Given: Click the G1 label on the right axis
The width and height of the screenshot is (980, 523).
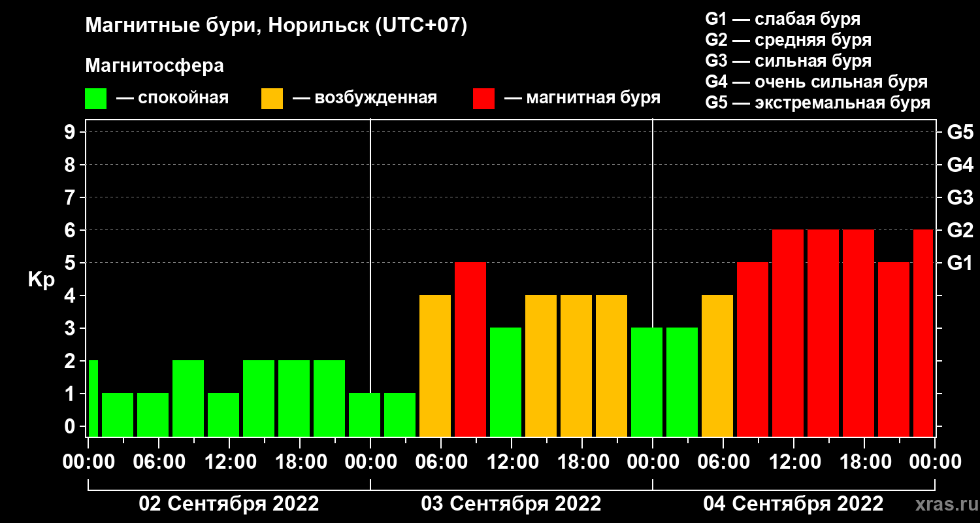Looking at the screenshot, I should [960, 263].
